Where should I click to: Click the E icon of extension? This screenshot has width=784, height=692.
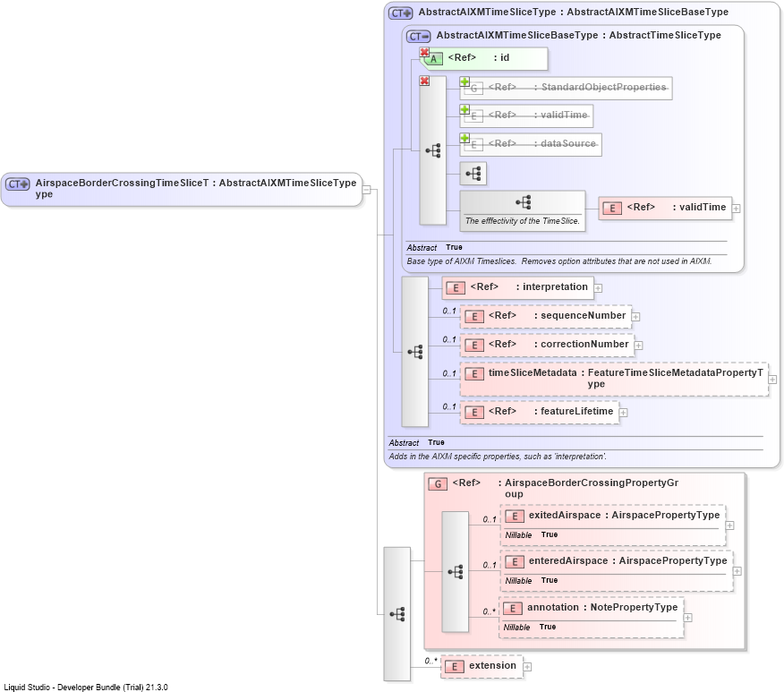pyautogui.click(x=454, y=667)
